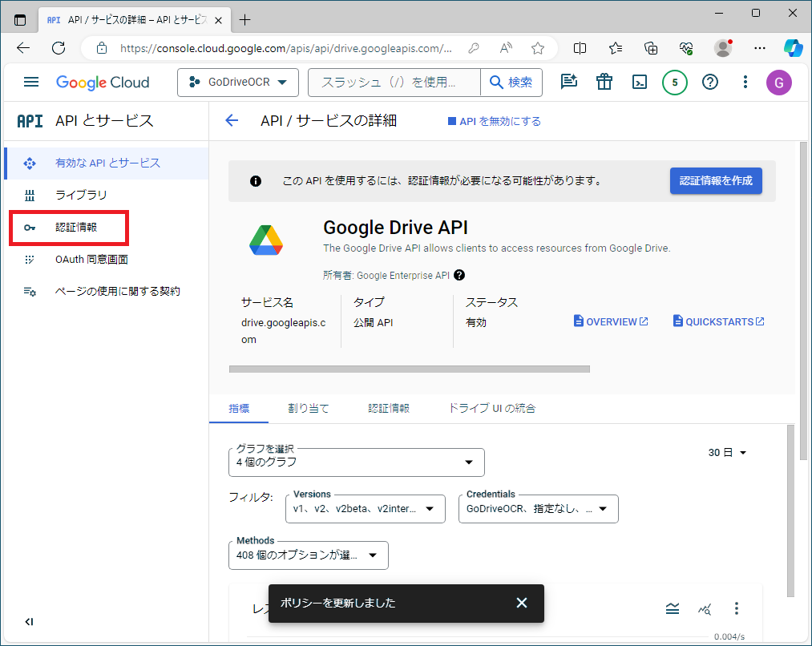Click the password key icon in address bar
The height and width of the screenshot is (646, 812).
473,48
